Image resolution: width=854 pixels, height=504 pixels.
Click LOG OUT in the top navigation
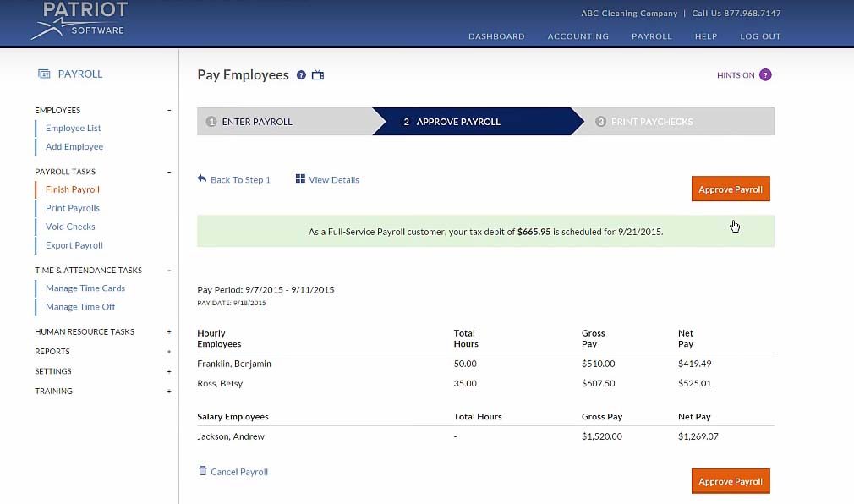(759, 36)
